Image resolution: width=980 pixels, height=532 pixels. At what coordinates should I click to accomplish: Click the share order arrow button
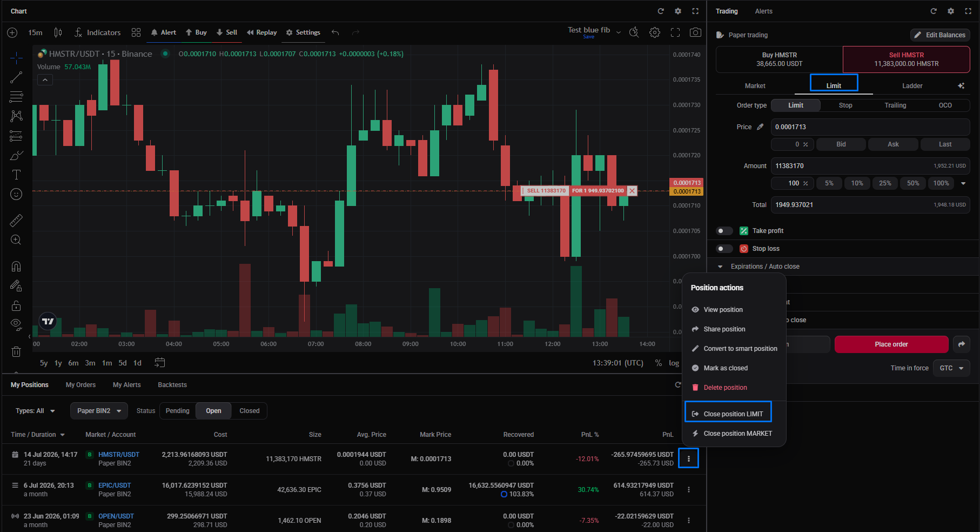pos(962,344)
